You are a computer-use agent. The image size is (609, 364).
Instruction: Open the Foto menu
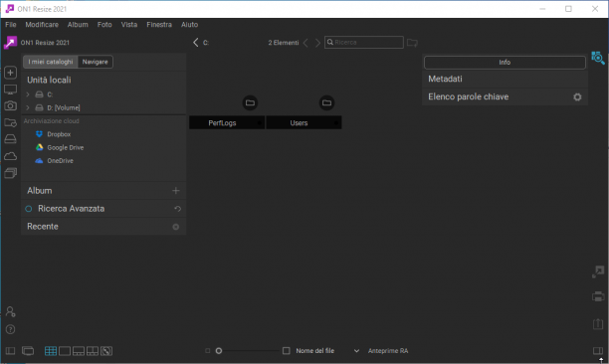(x=104, y=25)
